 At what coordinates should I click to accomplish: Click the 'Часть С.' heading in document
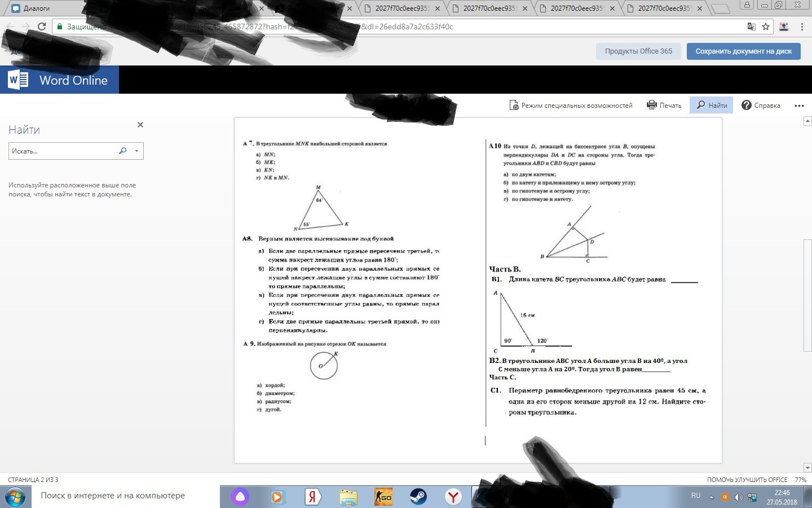(x=503, y=377)
